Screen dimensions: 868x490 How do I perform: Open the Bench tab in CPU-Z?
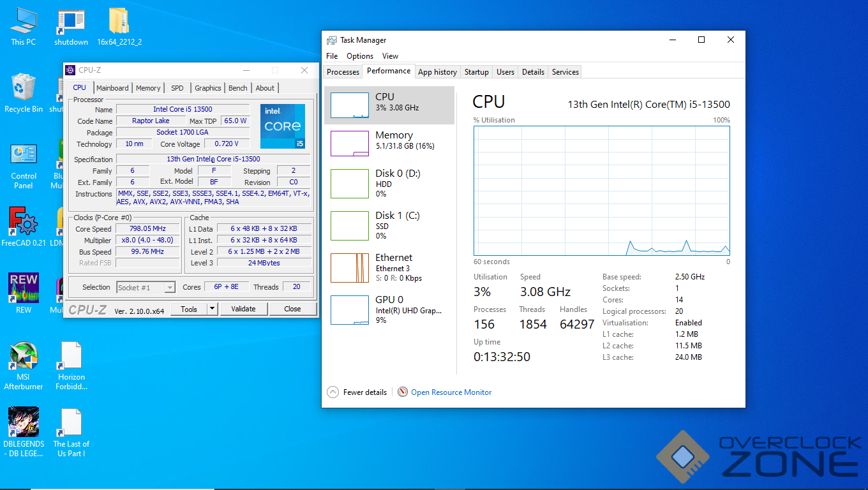point(238,88)
